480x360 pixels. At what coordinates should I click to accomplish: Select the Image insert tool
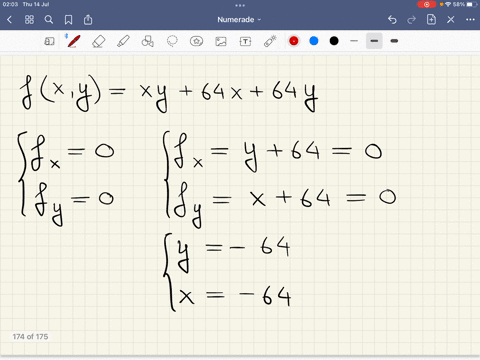pyautogui.click(x=221, y=41)
